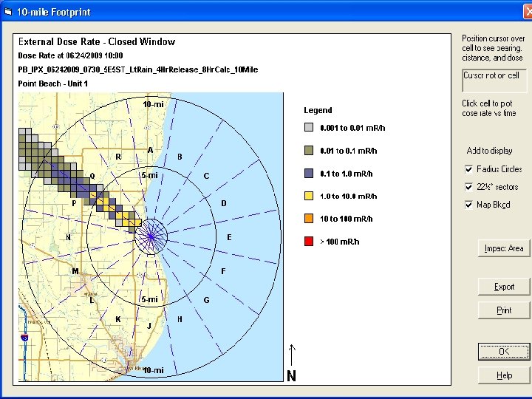Open Help for this dialog

504,375
